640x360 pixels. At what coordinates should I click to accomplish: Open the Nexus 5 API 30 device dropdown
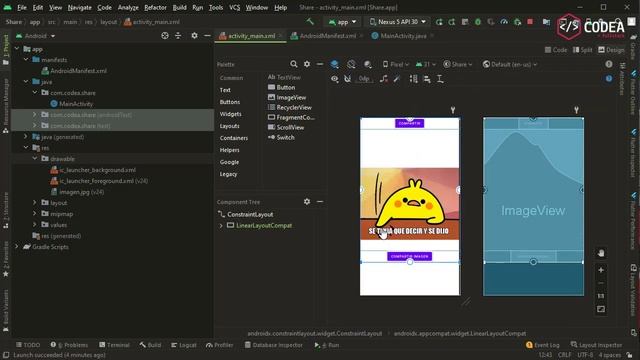click(x=398, y=22)
